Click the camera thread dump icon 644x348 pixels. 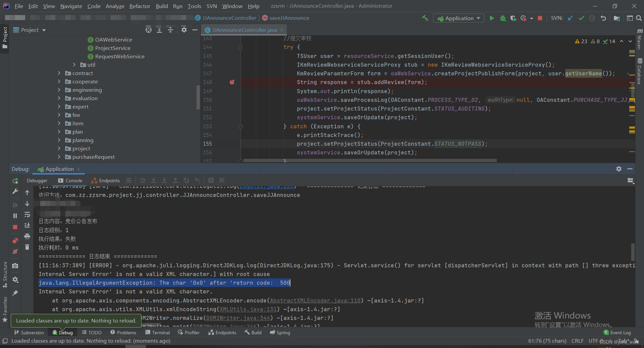coord(15,266)
